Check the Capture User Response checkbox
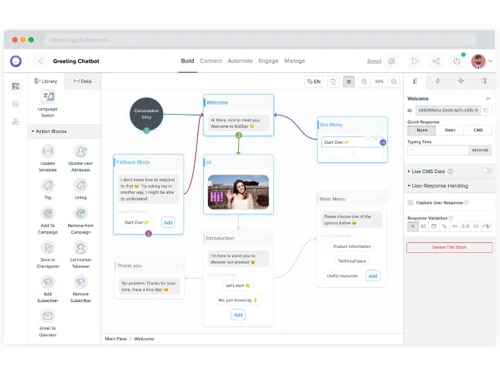 tap(410, 203)
